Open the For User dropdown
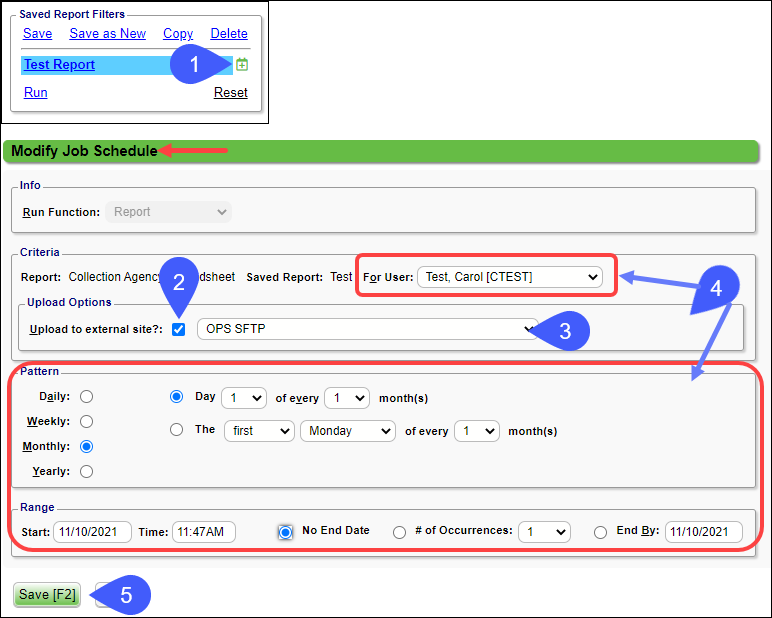This screenshot has height=618, width=772. tap(510, 277)
